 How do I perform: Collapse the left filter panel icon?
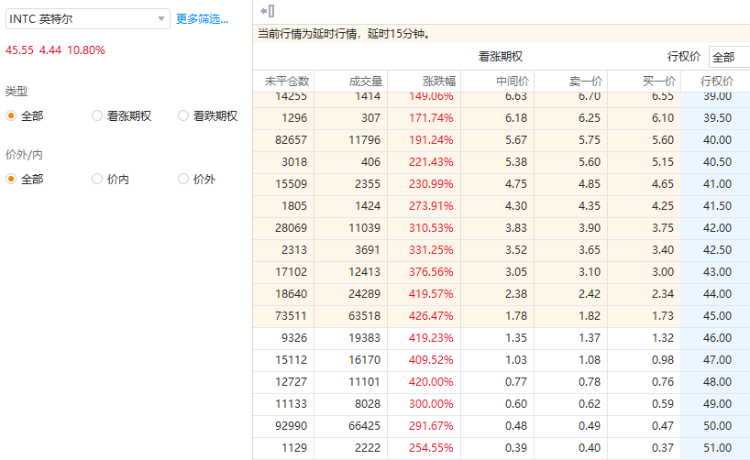point(267,11)
